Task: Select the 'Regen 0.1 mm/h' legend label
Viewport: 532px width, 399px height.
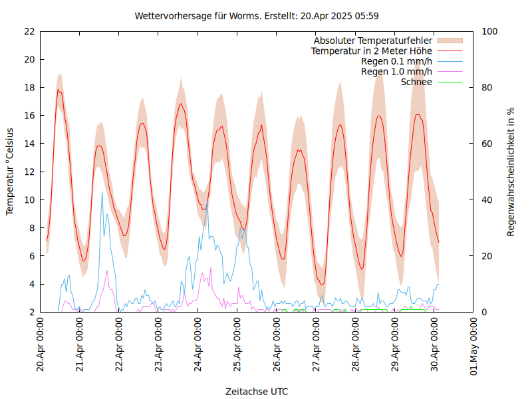Action: pyautogui.click(x=396, y=61)
